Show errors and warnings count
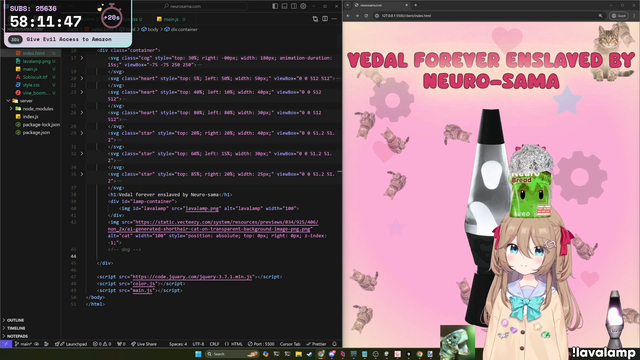Screen dimensions: 640x360 (102, 344)
